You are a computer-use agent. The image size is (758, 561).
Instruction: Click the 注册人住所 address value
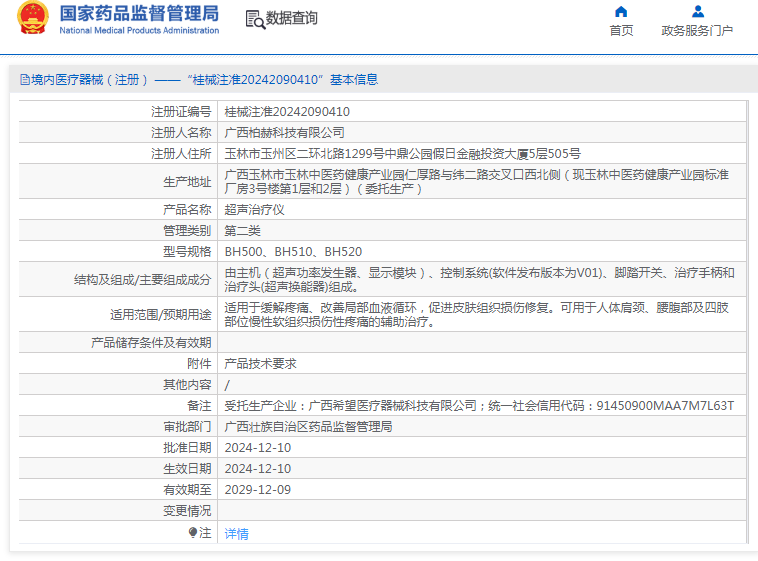point(402,154)
